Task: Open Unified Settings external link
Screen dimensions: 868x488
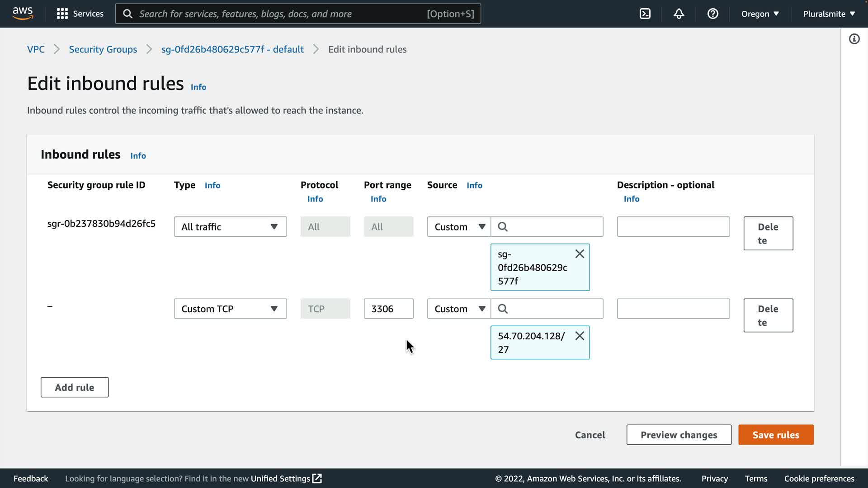Action: click(286, 479)
